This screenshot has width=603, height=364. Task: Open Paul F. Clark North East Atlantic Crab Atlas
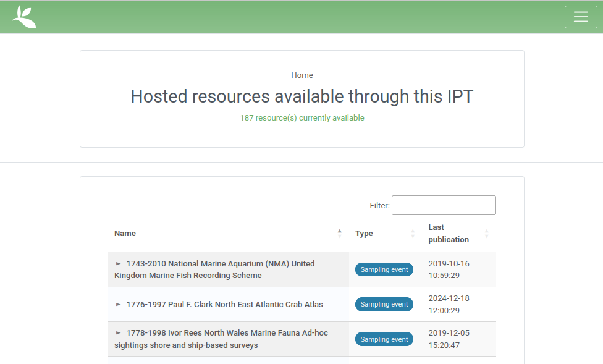coord(224,304)
